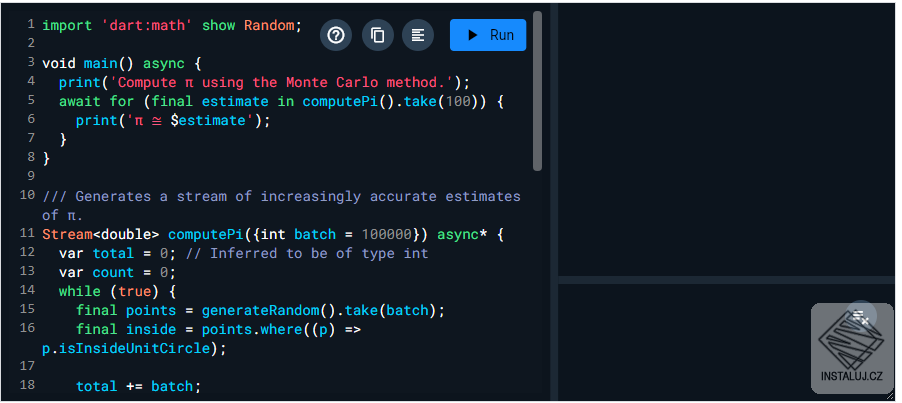The width and height of the screenshot is (902, 403).
Task: Copy code with the clipboard icon
Action: 377,35
